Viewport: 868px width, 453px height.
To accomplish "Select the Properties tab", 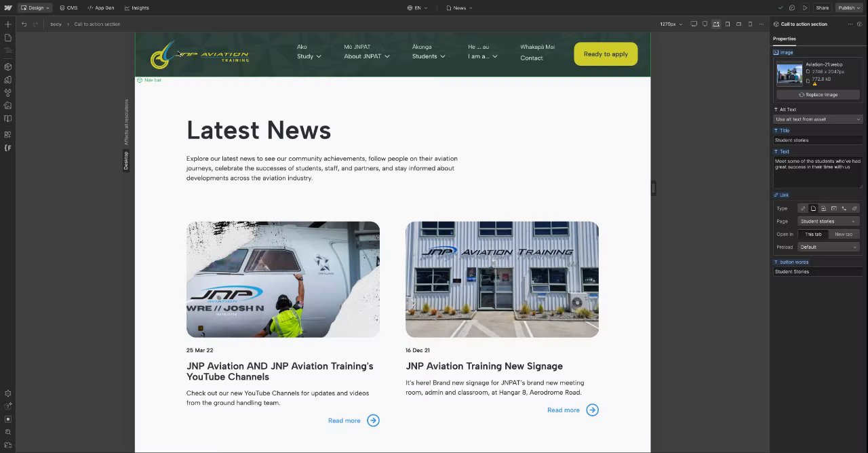I will point(785,39).
